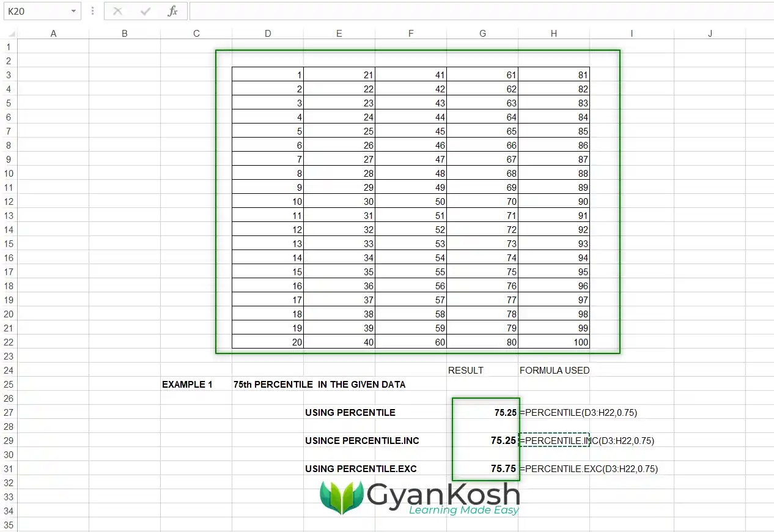Click the =PERCENTILE.INC(D3:H22,0.75) formula cell
Image resolution: width=774 pixels, height=532 pixels.
[587, 441]
